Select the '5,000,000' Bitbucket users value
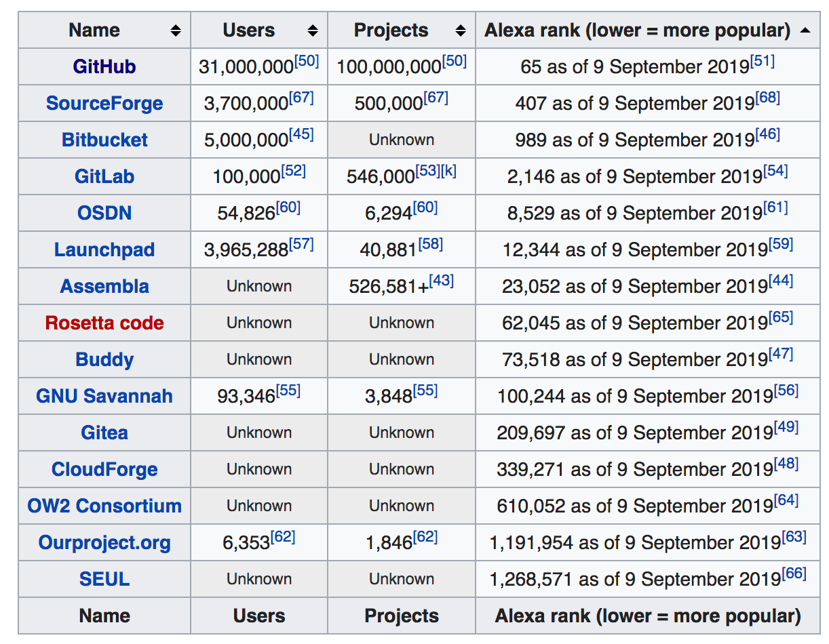829x644 pixels. [246, 140]
